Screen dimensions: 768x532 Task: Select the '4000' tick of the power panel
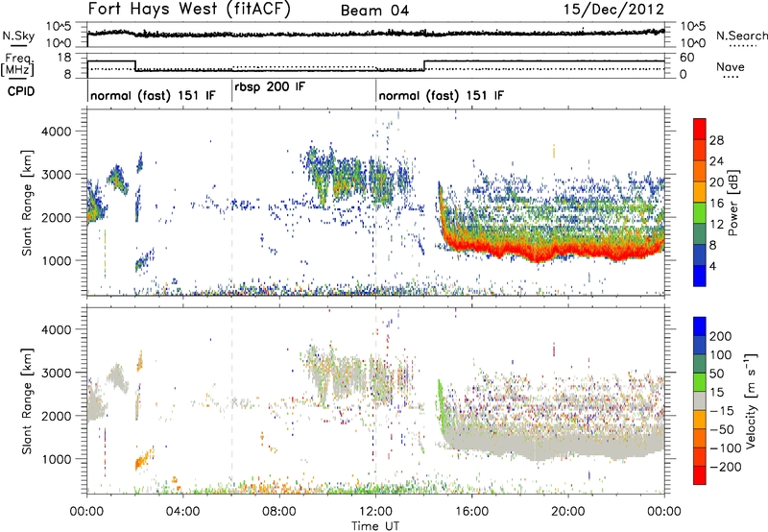pyautogui.click(x=56, y=132)
